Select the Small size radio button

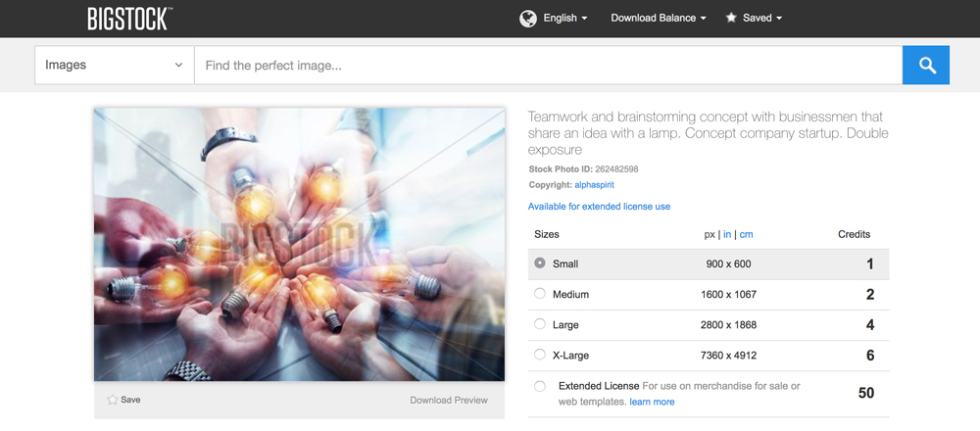pos(540,263)
